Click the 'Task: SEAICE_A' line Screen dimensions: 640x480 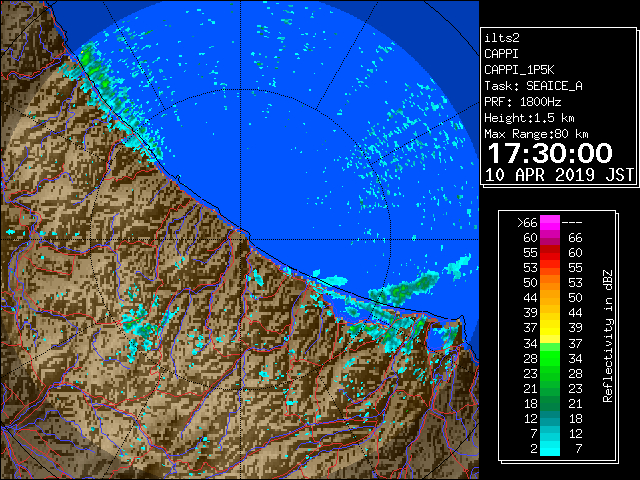[533, 86]
